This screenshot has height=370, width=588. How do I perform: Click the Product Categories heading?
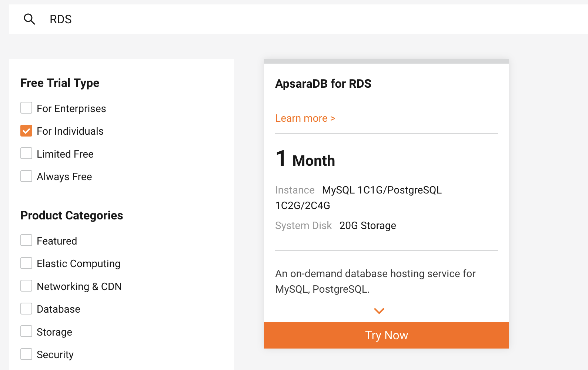coord(72,215)
